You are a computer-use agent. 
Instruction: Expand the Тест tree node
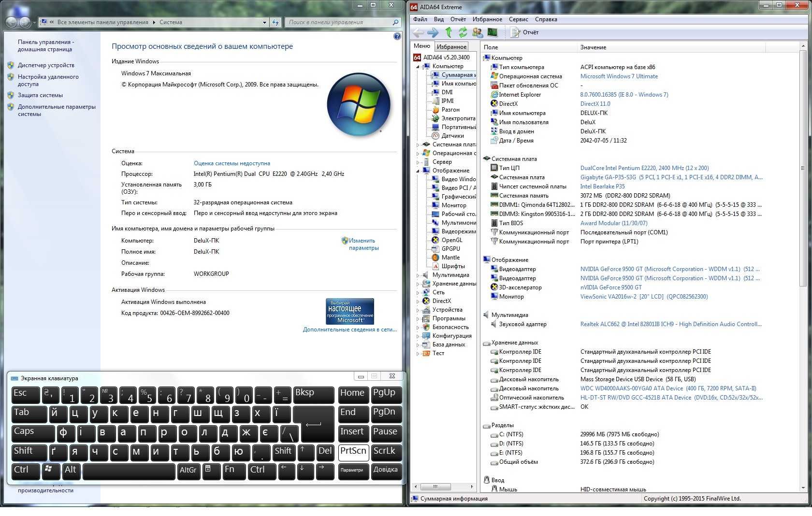[418, 353]
